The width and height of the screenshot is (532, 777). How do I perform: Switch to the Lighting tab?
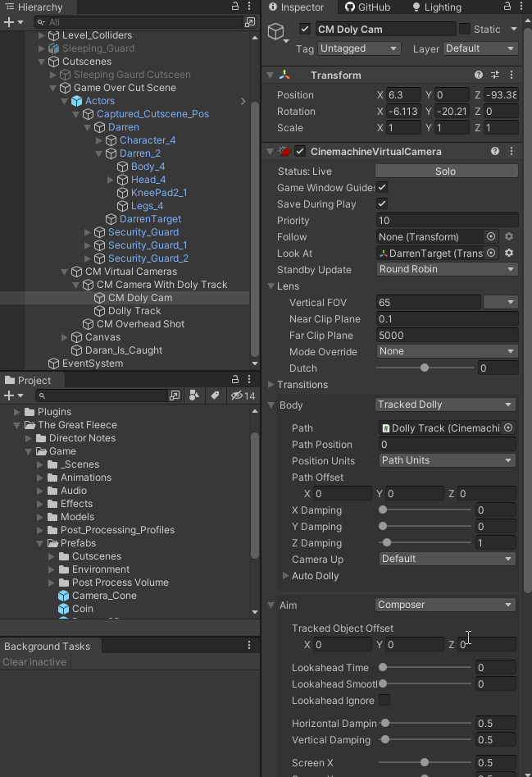click(437, 7)
